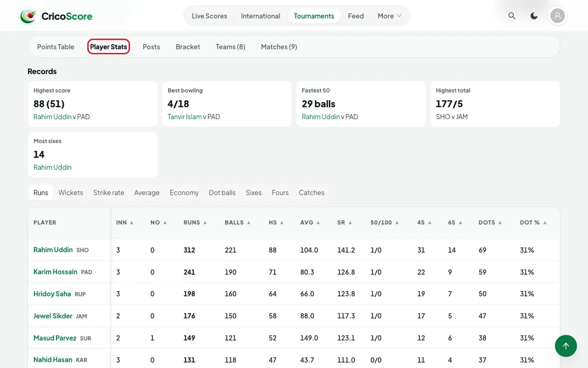Open the Feed page

[356, 16]
